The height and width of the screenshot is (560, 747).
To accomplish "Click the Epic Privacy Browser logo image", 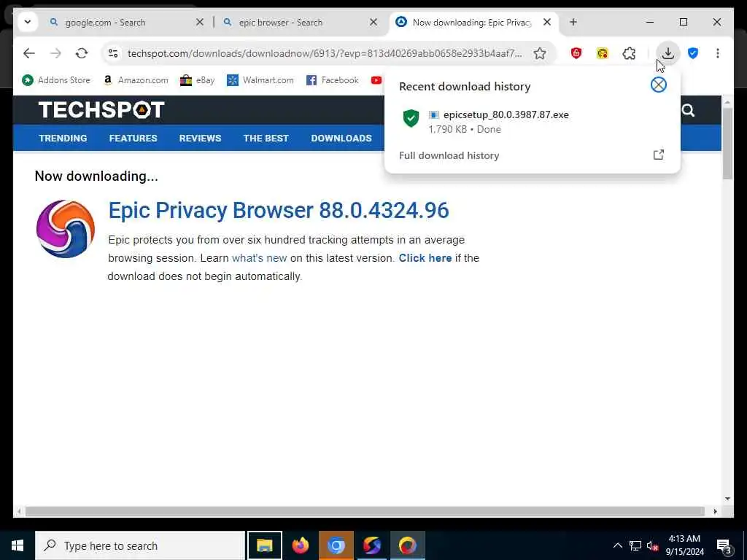I will coord(66,229).
